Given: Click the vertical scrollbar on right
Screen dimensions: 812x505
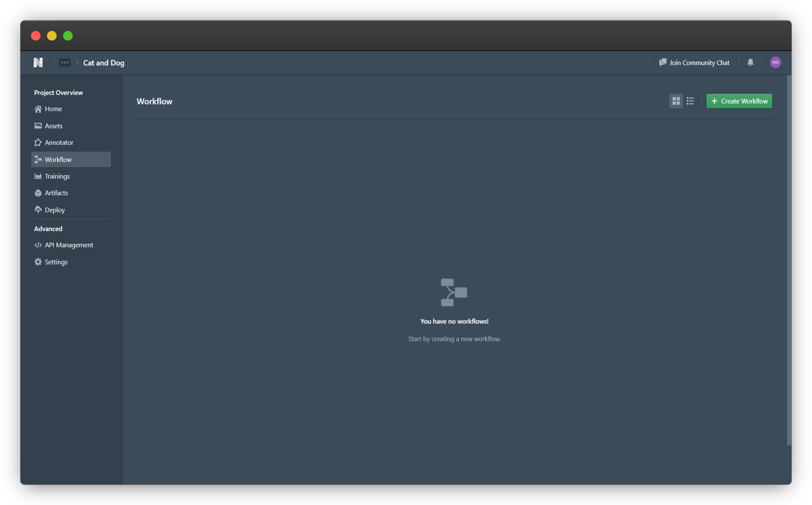Looking at the screenshot, I should point(789,260).
